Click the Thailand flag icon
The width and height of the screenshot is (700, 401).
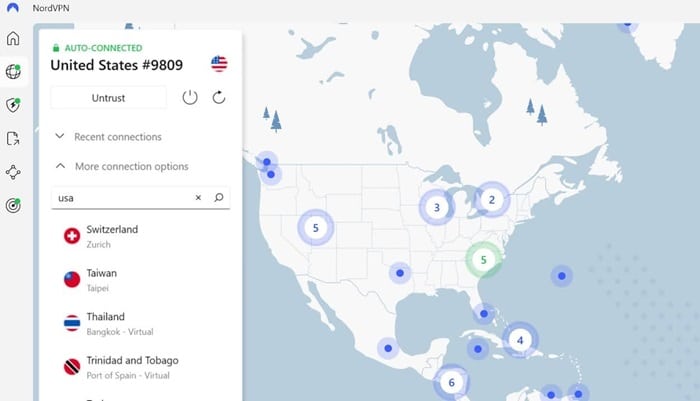[x=72, y=323]
